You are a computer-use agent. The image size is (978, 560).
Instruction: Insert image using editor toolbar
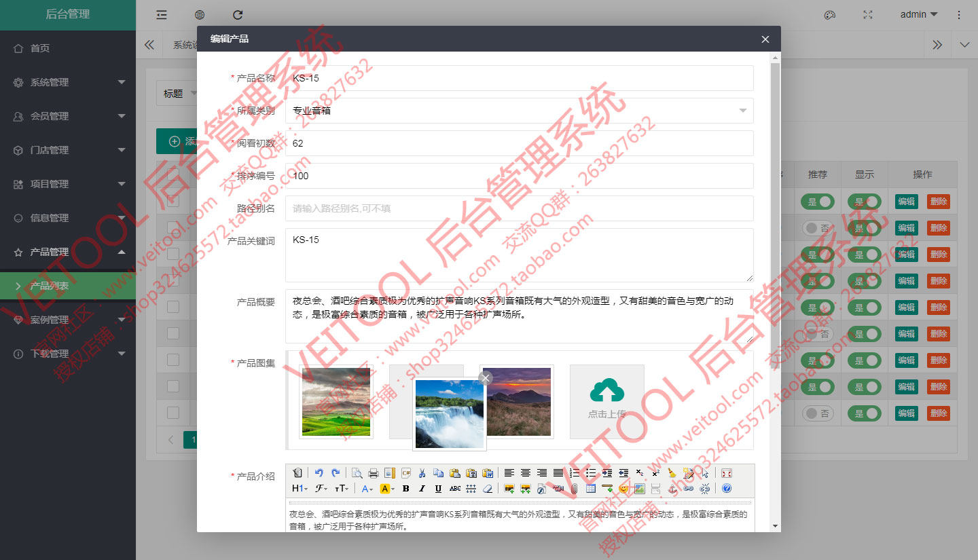coord(509,488)
